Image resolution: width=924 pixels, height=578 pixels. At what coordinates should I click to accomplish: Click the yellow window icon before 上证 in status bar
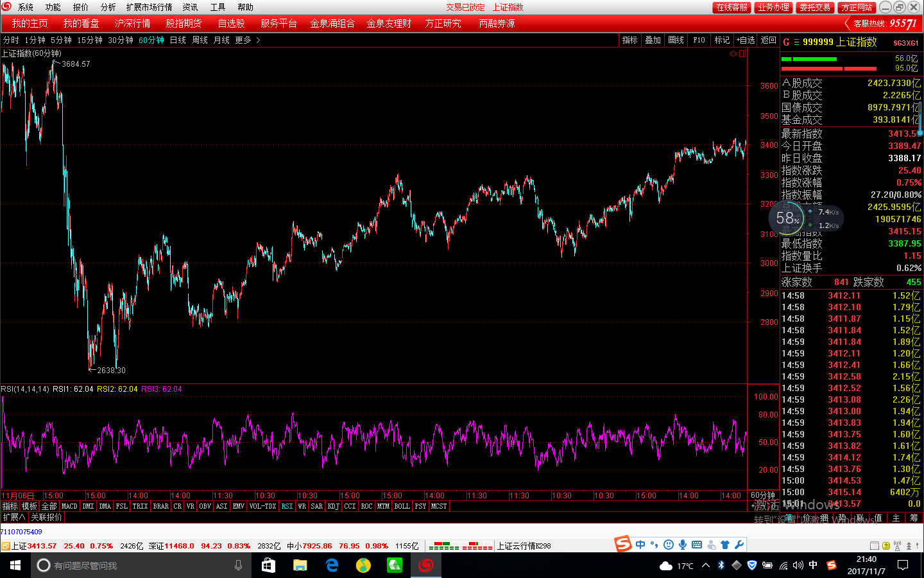pos(5,546)
